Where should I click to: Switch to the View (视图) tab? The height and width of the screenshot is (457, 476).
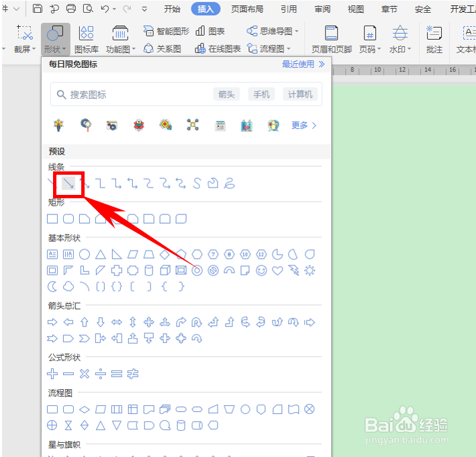coord(356,9)
